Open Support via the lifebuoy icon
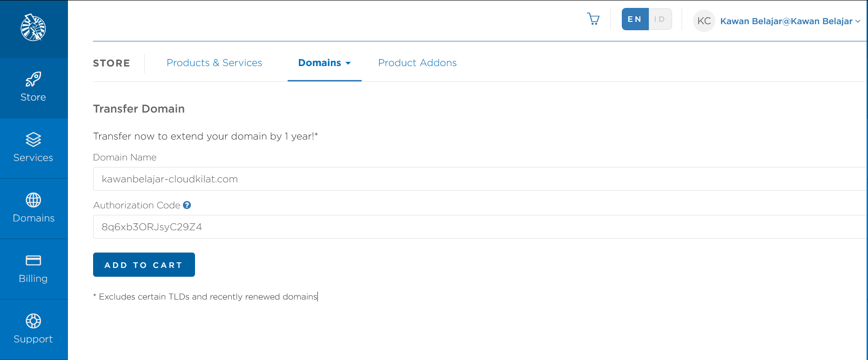 coord(33,321)
